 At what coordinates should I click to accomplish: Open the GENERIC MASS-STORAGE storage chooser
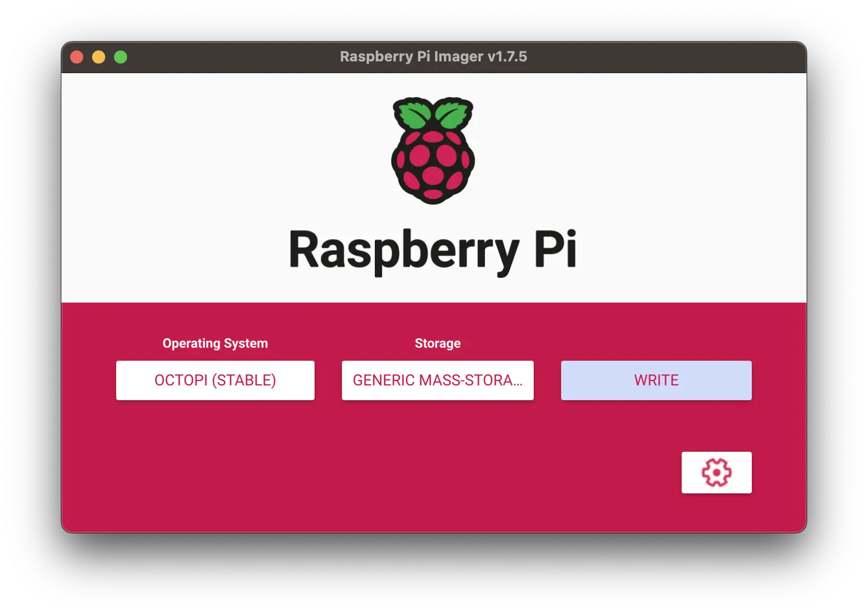[437, 380]
